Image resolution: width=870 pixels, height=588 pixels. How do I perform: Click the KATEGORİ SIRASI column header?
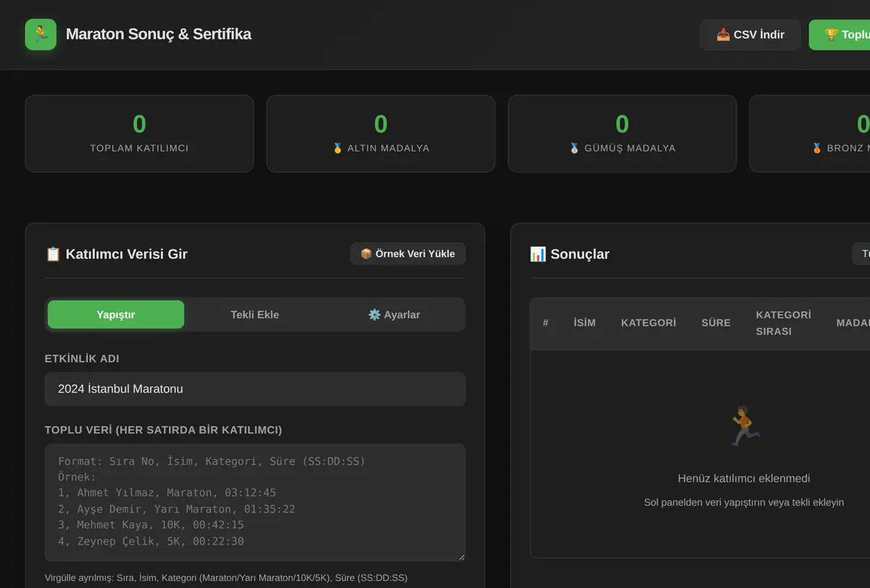(784, 323)
